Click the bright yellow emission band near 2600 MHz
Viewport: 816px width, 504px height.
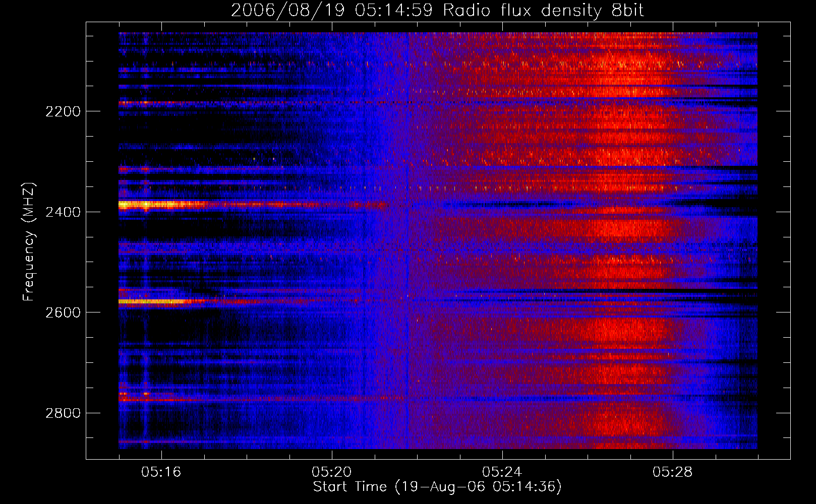[156, 301]
